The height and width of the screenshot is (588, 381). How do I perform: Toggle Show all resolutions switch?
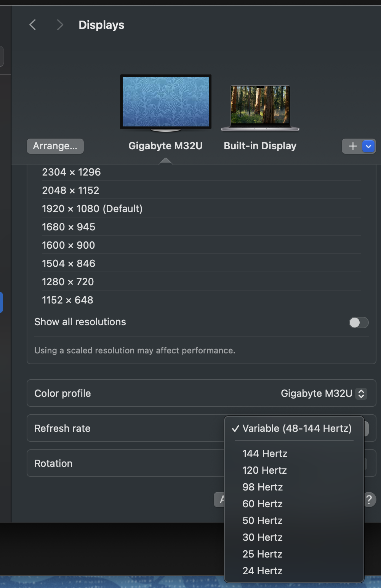pos(359,323)
